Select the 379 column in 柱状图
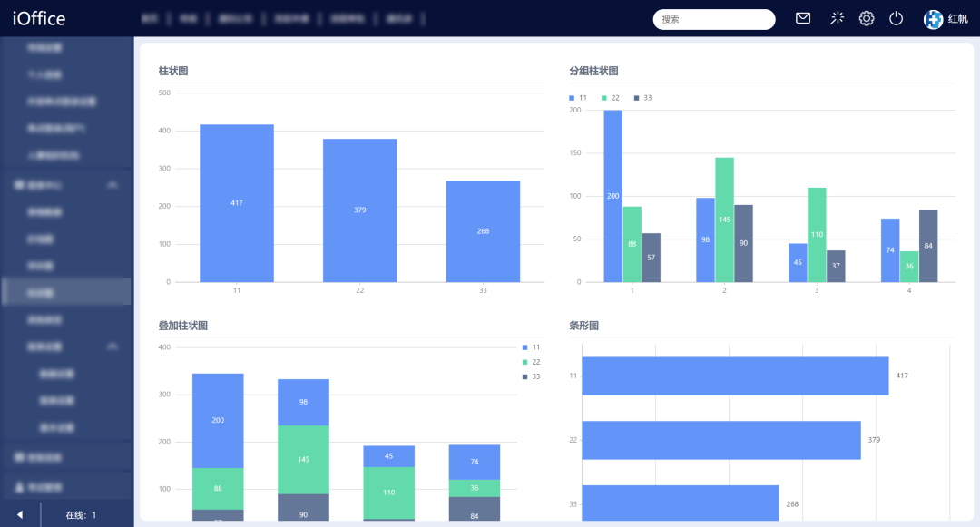The height and width of the screenshot is (527, 980). click(x=360, y=210)
